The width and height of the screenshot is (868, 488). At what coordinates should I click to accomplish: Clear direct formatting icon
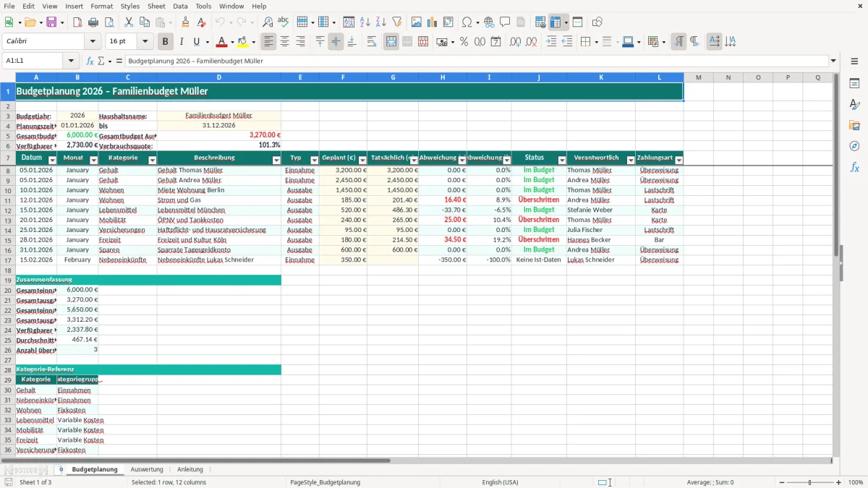pos(201,22)
